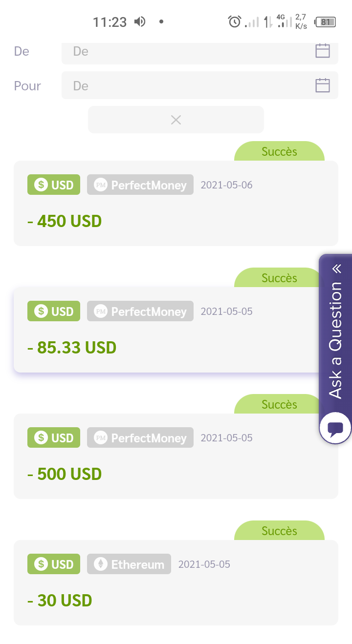The height and width of the screenshot is (644, 352).
Task: Clear filters with the X button
Action: 176,120
